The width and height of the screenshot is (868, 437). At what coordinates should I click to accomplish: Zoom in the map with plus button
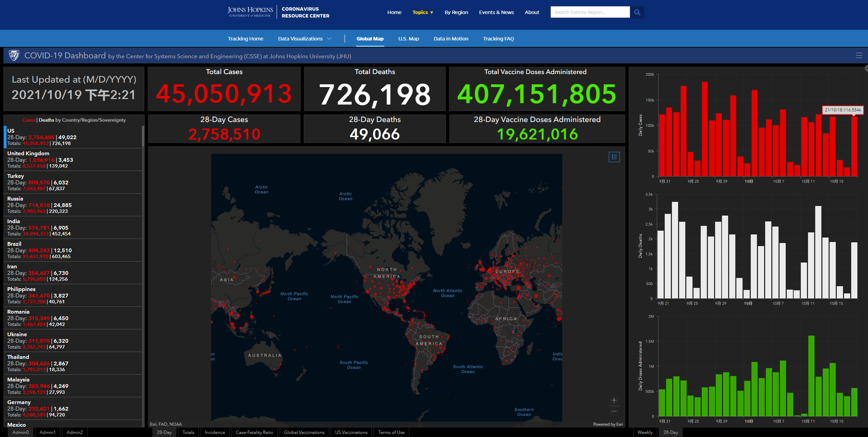(x=614, y=400)
